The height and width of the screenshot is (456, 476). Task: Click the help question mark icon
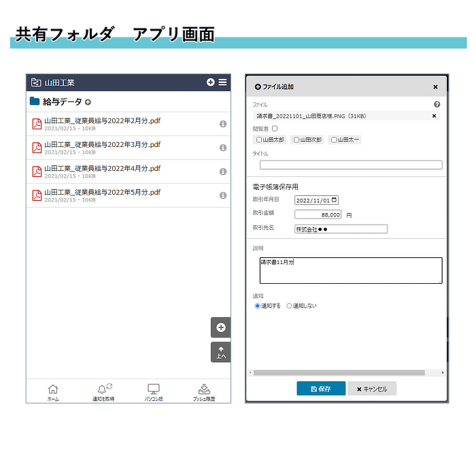tap(437, 105)
